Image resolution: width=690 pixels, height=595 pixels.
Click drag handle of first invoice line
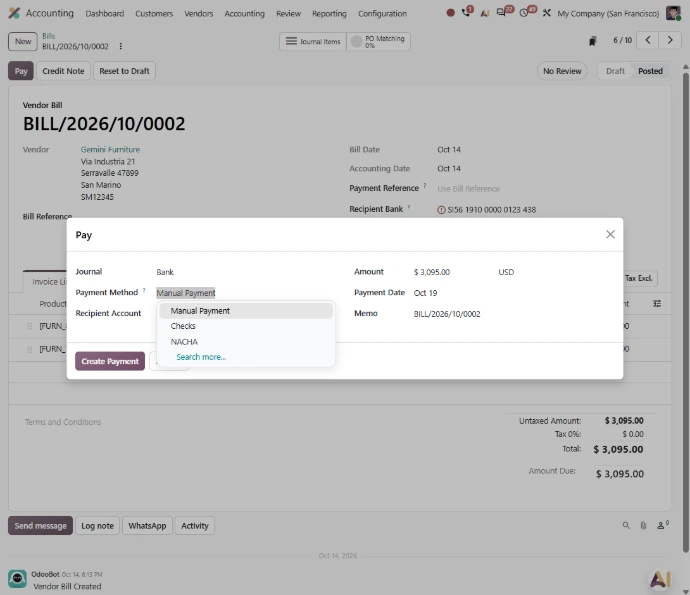click(x=29, y=326)
